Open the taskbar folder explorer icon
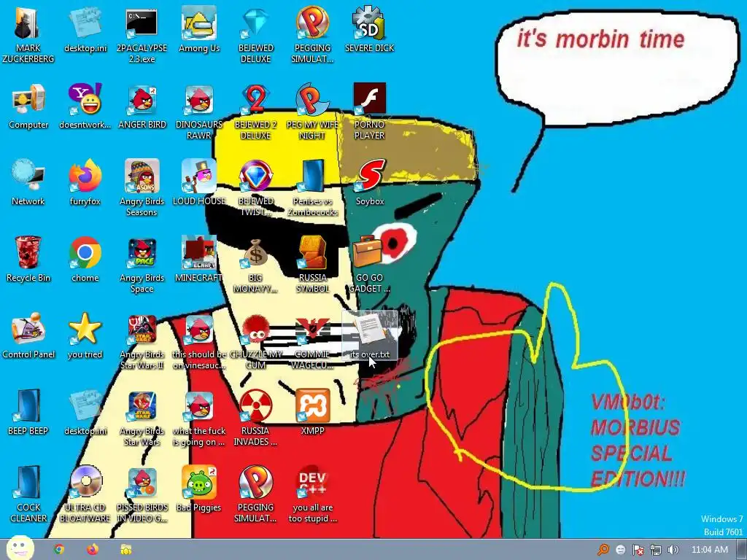Viewport: 747px width, 560px height. coord(125,550)
